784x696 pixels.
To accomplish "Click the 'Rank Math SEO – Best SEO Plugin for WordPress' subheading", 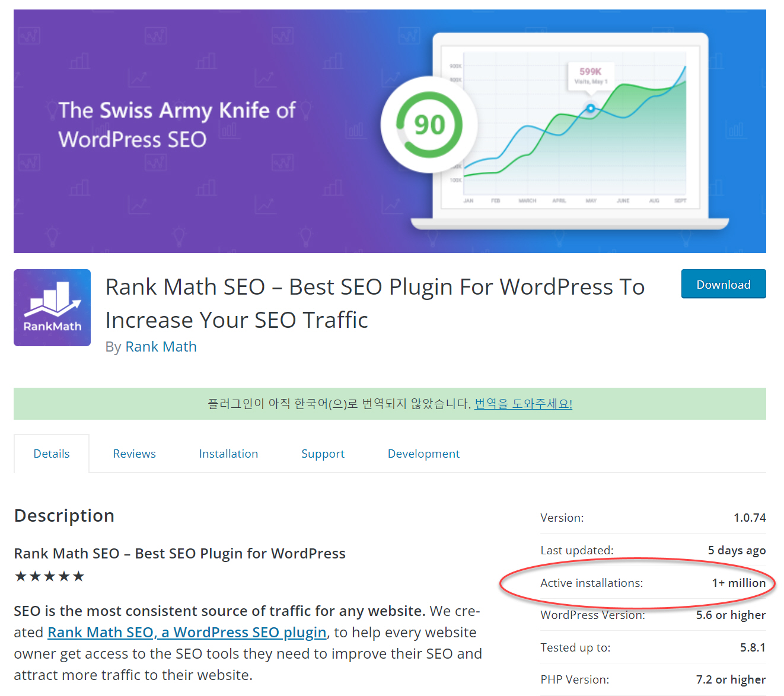I will pos(180,553).
